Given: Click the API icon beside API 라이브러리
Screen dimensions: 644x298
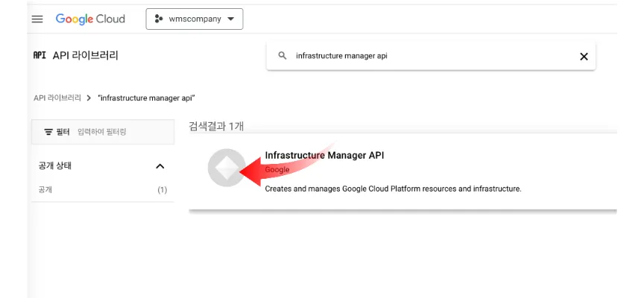Looking at the screenshot, I should pos(40,55).
